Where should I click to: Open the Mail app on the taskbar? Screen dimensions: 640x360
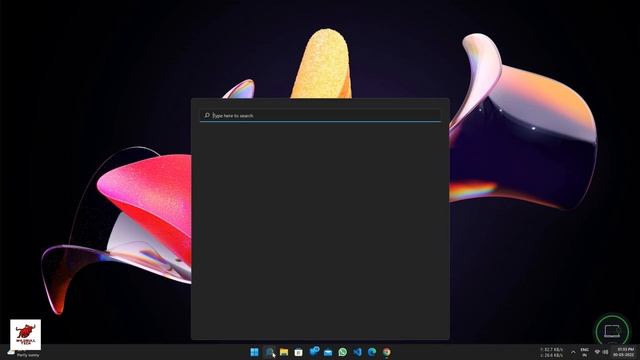pyautogui.click(x=328, y=352)
